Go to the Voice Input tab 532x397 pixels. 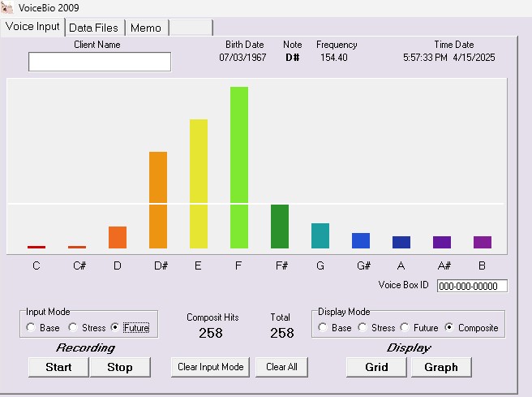32,26
